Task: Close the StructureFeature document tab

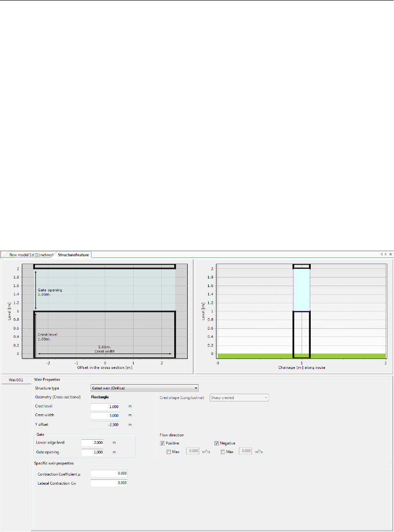Action: (391, 254)
